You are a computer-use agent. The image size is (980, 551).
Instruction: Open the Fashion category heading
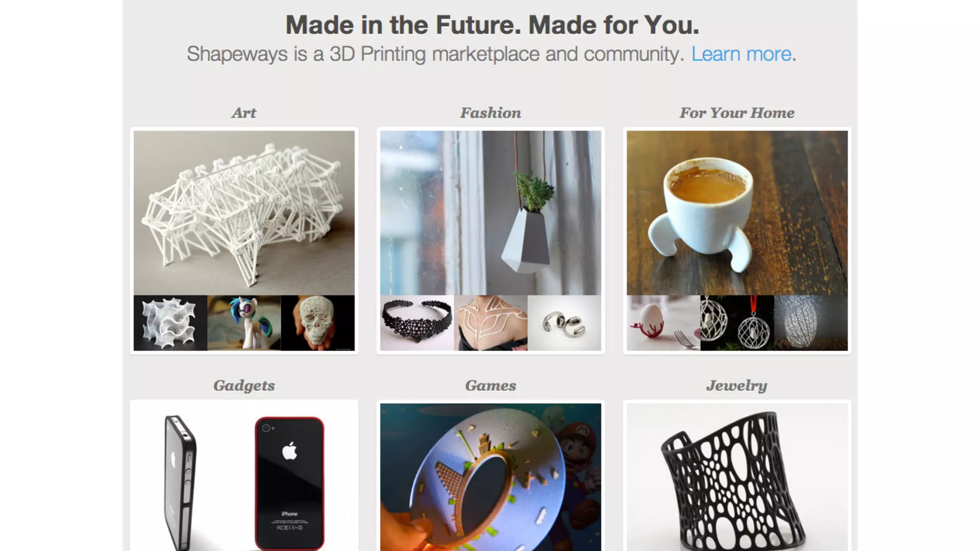490,113
